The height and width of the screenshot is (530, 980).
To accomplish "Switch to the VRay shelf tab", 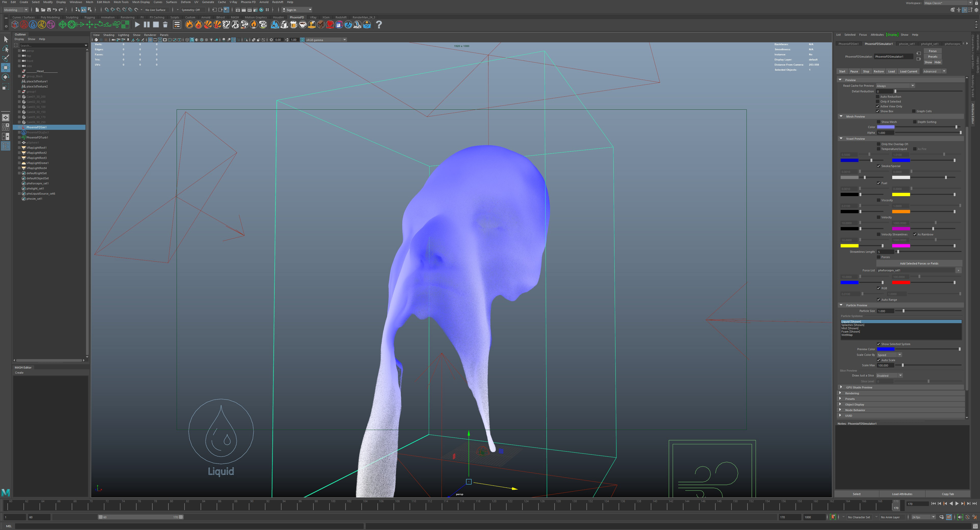I will click(x=313, y=18).
